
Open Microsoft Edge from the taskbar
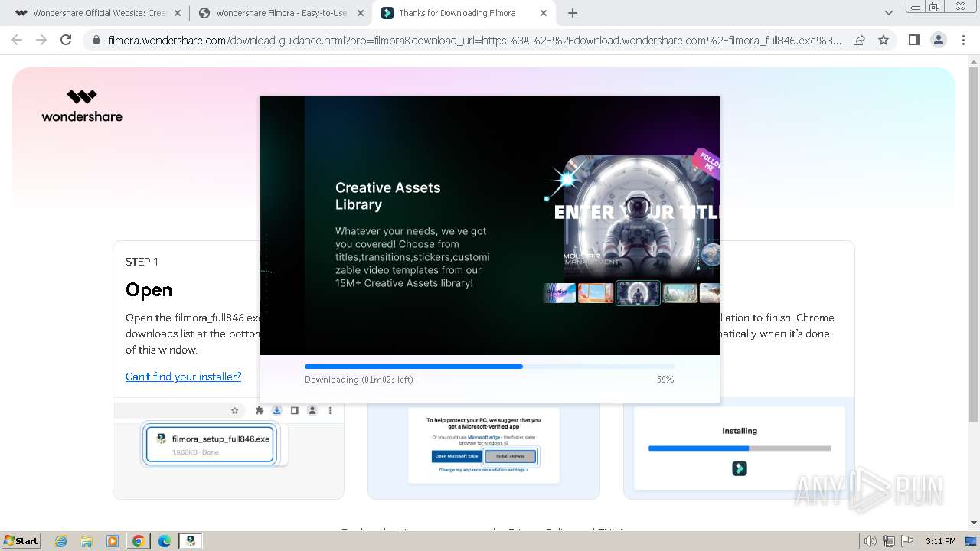(165, 541)
